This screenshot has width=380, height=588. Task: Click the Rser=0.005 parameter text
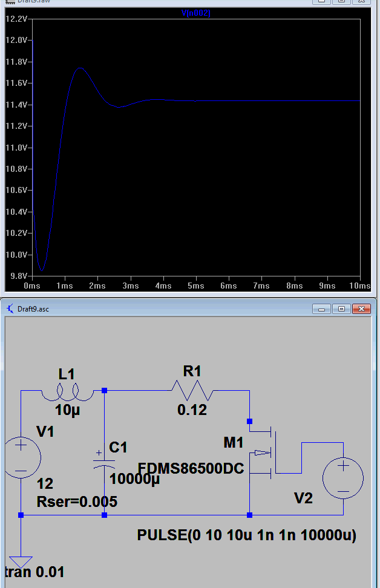pyautogui.click(x=77, y=501)
